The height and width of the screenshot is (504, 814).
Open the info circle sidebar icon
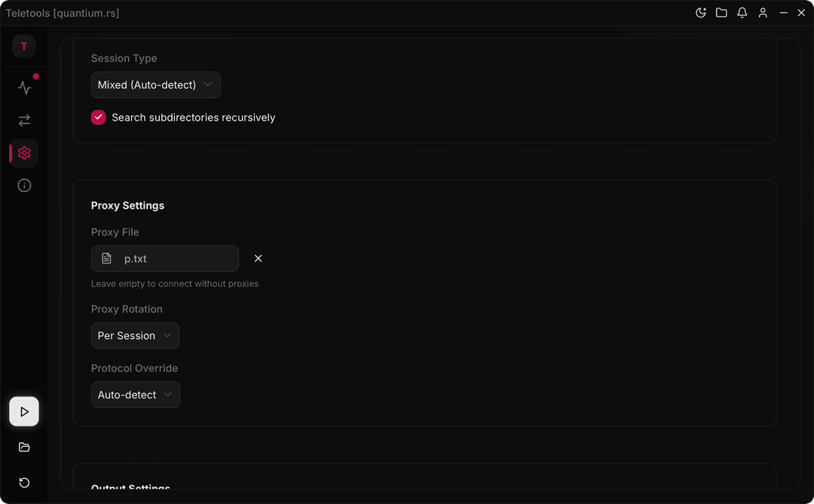(24, 185)
